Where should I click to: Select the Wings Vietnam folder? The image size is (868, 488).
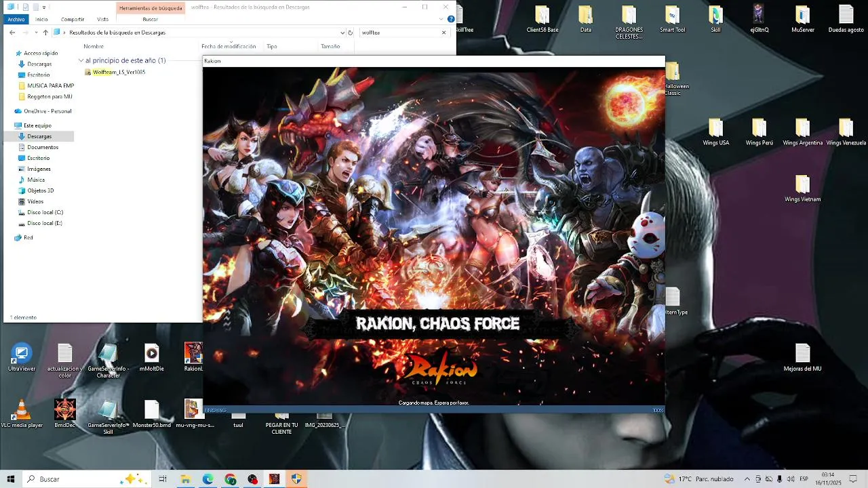coord(803,188)
